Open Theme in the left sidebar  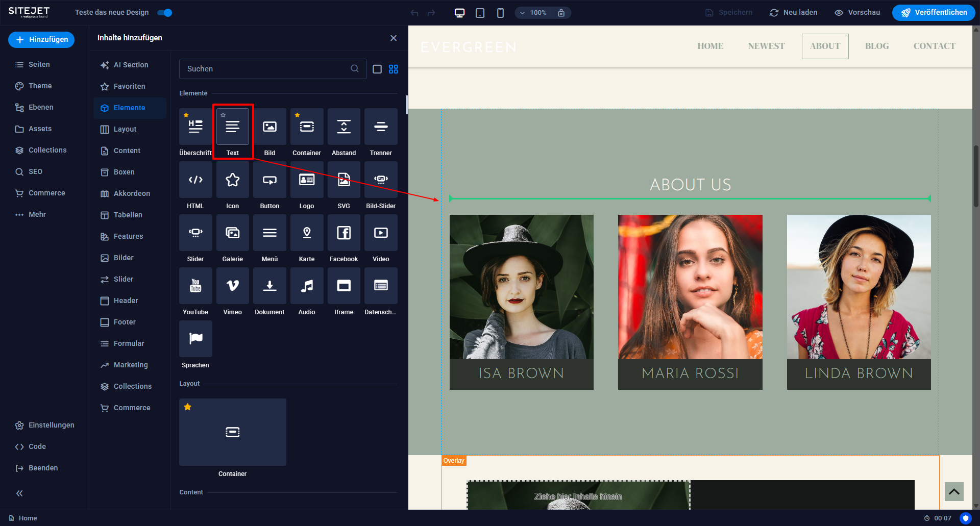pyautogui.click(x=34, y=86)
